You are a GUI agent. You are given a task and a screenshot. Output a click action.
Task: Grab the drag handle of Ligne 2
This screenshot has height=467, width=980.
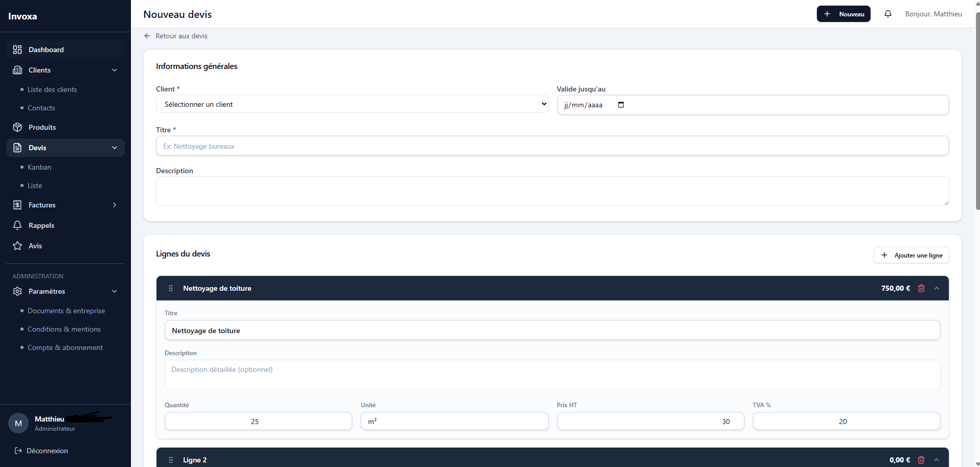tap(171, 459)
